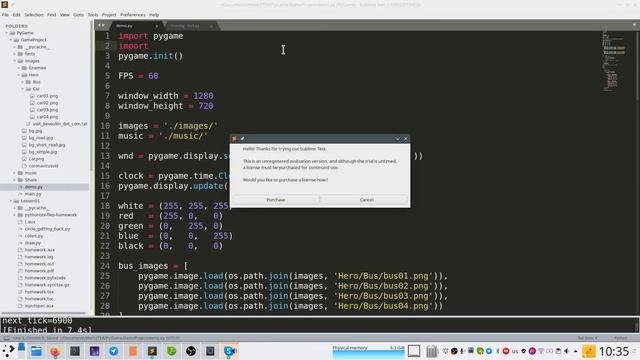This screenshot has width=640, height=360.
Task: Open the Project menu
Action: 109,15
